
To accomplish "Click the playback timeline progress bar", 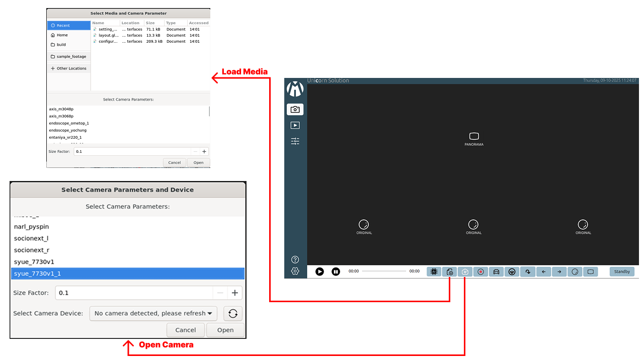I will [384, 271].
